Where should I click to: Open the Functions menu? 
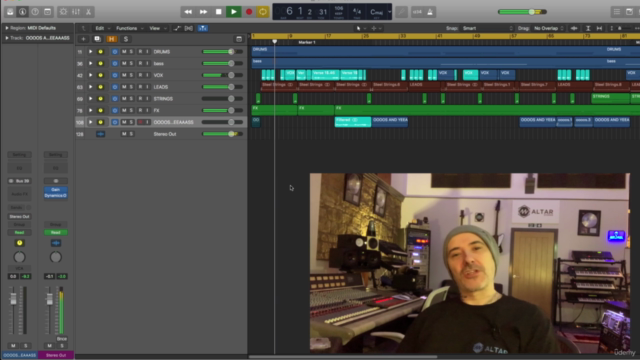[129, 28]
